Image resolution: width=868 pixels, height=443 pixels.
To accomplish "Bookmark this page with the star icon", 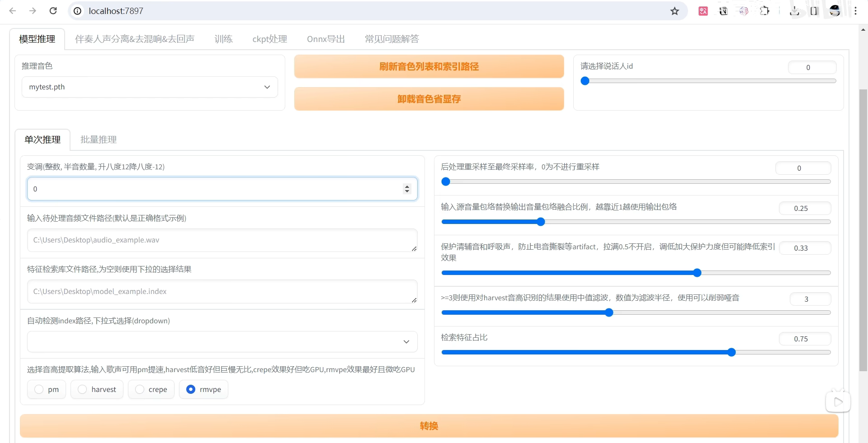I will click(675, 11).
